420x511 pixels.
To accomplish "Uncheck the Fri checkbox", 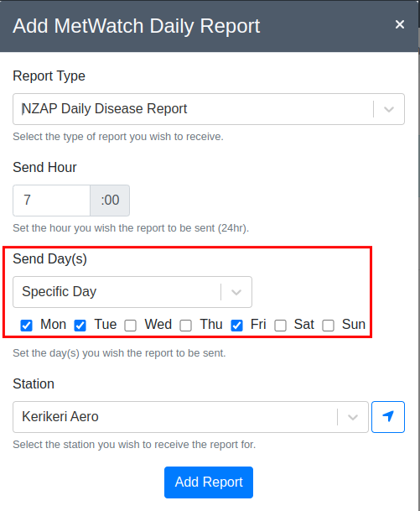I will [x=236, y=326].
